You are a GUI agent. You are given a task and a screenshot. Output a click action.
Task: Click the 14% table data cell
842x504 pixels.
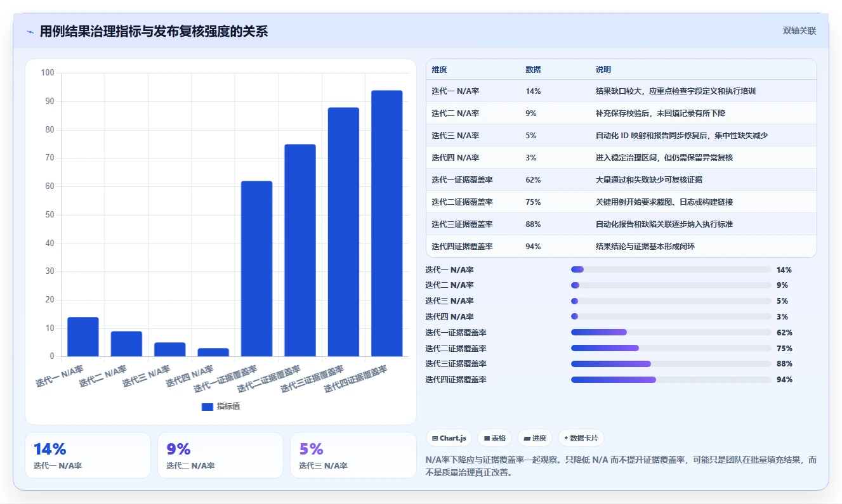tap(533, 91)
